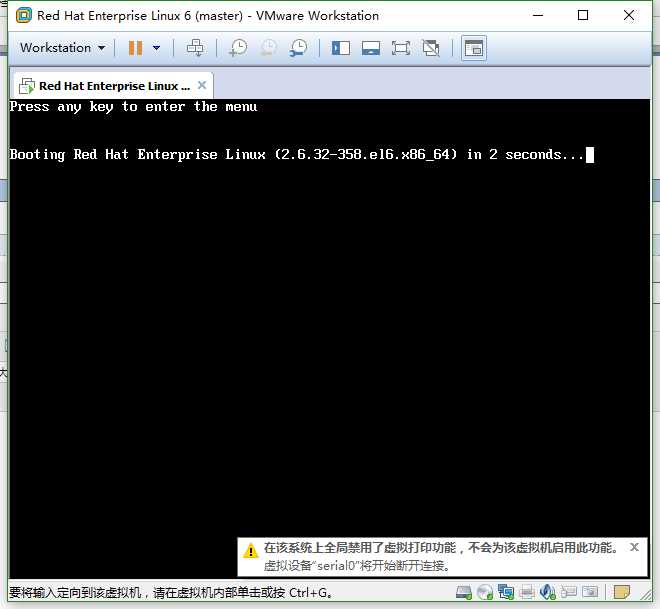Enter full screen mode

click(401, 48)
